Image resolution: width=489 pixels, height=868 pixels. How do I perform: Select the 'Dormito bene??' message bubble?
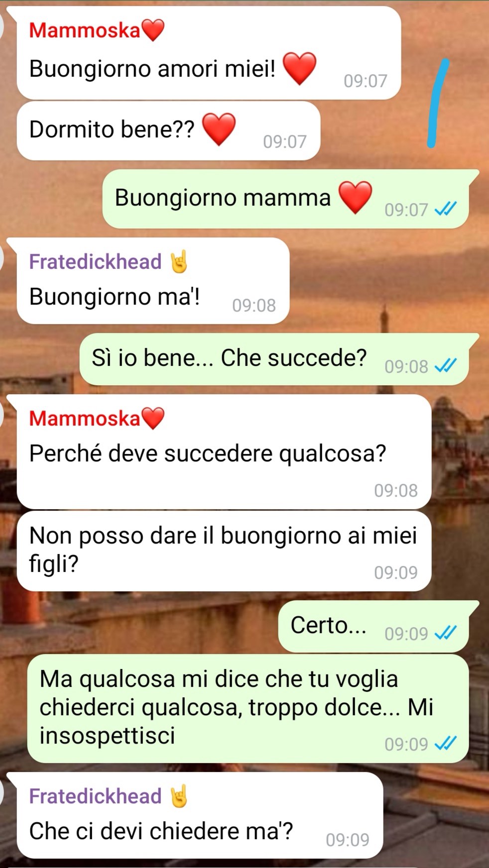click(168, 131)
